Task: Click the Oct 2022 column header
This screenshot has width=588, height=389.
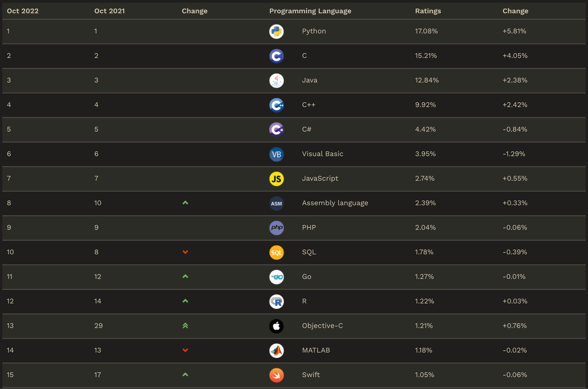Action: click(23, 11)
